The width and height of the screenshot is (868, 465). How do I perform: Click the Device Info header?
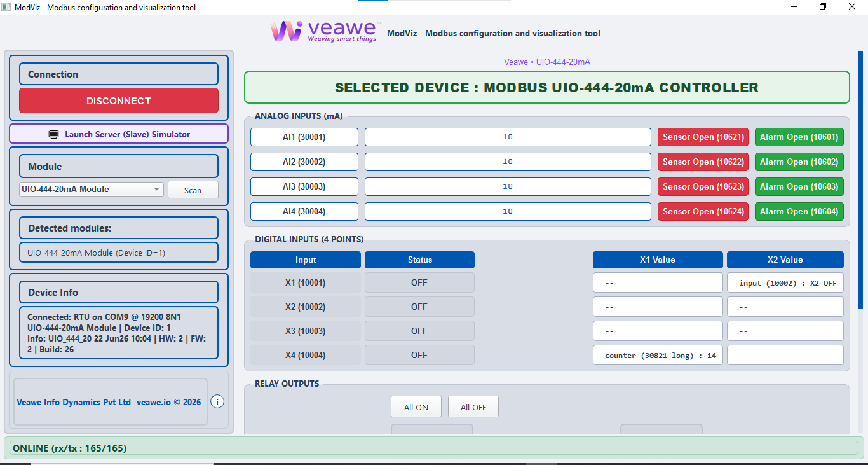(x=119, y=292)
